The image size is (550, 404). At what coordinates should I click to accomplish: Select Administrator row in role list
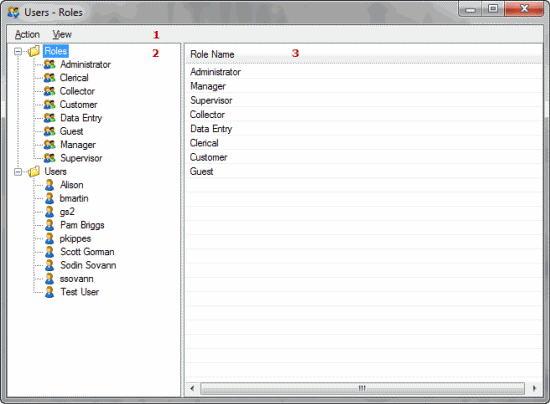point(363,72)
